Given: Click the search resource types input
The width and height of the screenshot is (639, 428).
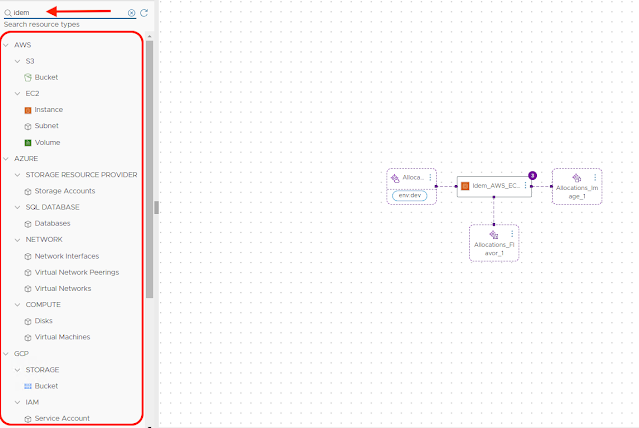Looking at the screenshot, I should coord(69,13).
